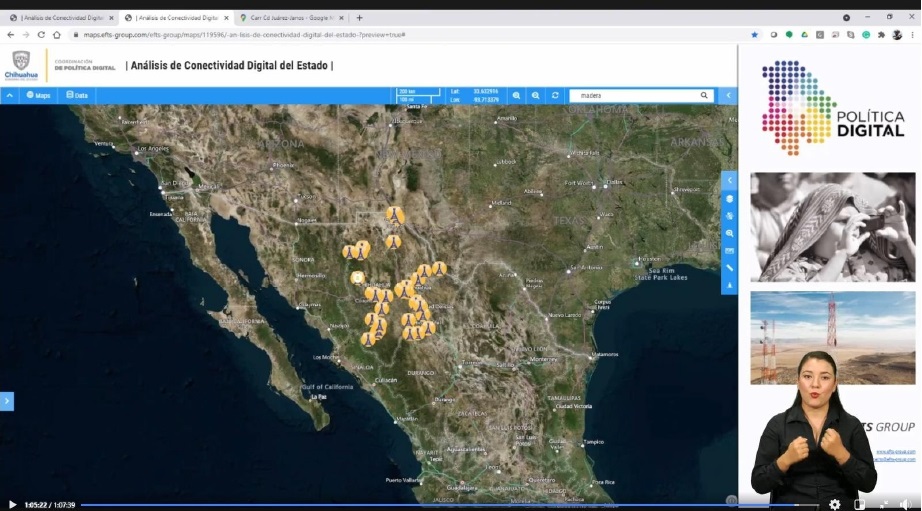Collapse the top toolbar using the up chevron
The width and height of the screenshot is (922, 511).
click(x=9, y=96)
